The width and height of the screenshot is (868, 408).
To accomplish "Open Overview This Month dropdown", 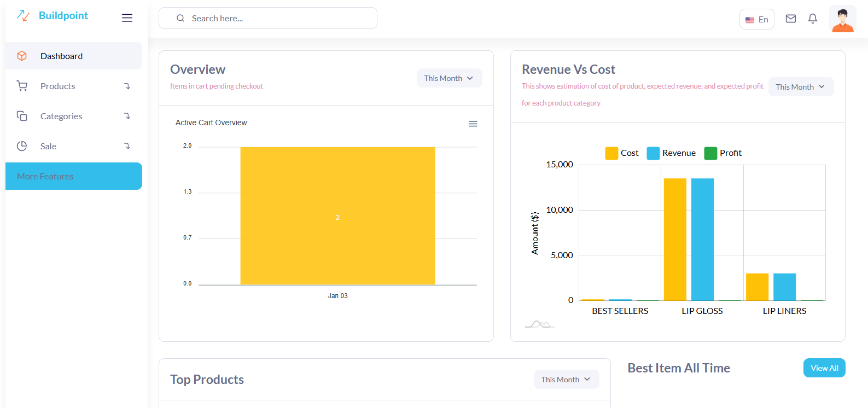I will coord(449,78).
